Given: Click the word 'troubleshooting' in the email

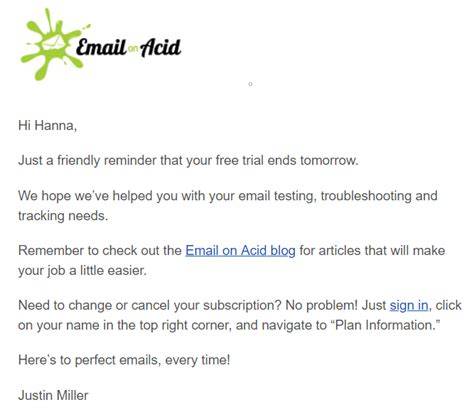Looking at the screenshot, I should click(x=366, y=196).
